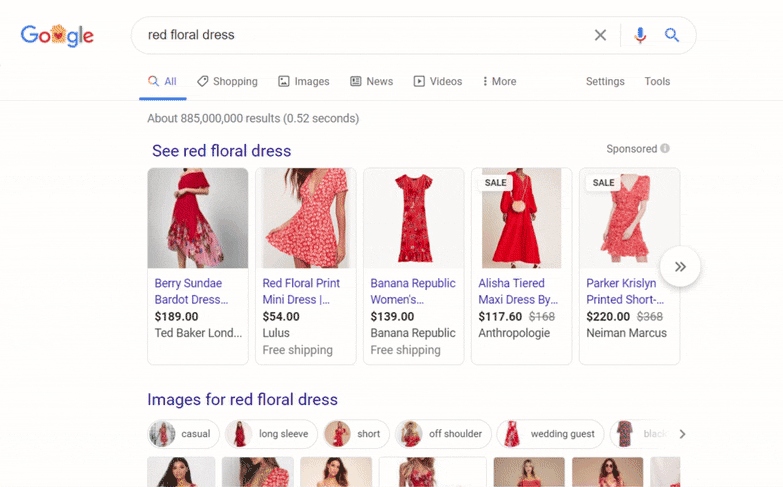Select the off shoulder filter chip
This screenshot has width=783, height=487.
[x=443, y=434]
